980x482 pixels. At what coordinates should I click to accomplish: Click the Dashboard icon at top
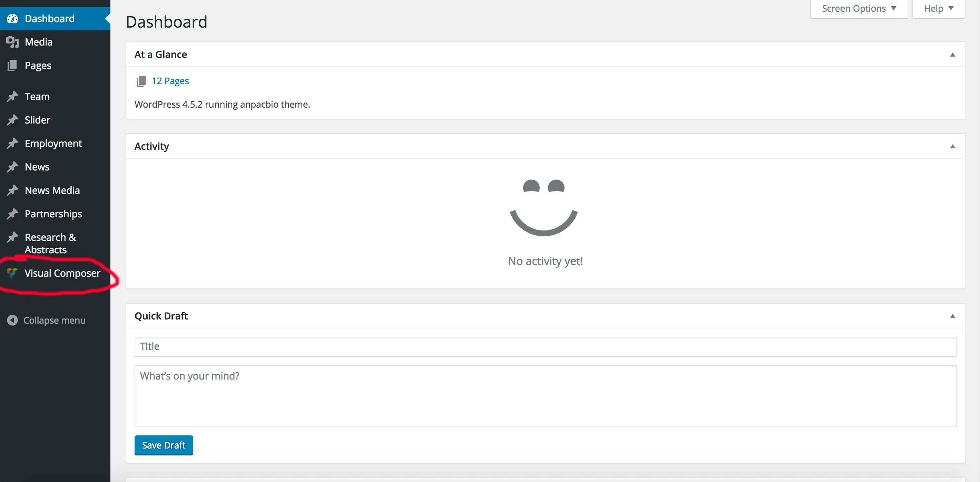(x=12, y=18)
